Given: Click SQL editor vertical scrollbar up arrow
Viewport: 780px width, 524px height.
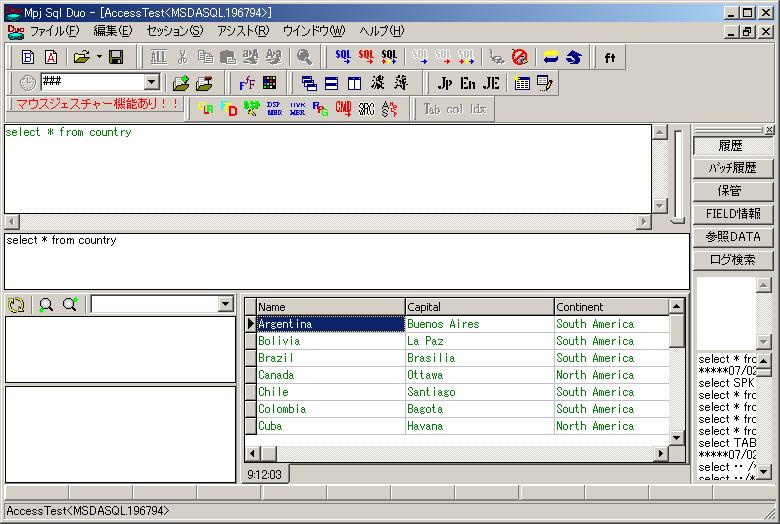Looking at the screenshot, I should [x=660, y=132].
